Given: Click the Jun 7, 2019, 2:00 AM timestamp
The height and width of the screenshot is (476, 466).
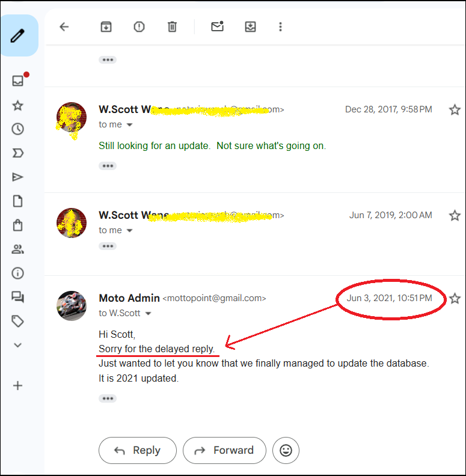Looking at the screenshot, I should coord(391,215).
